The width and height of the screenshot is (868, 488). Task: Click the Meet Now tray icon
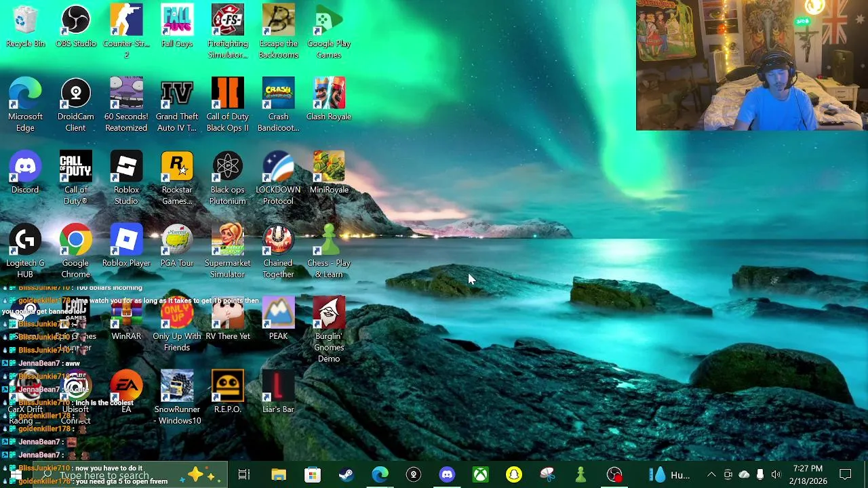(728, 474)
